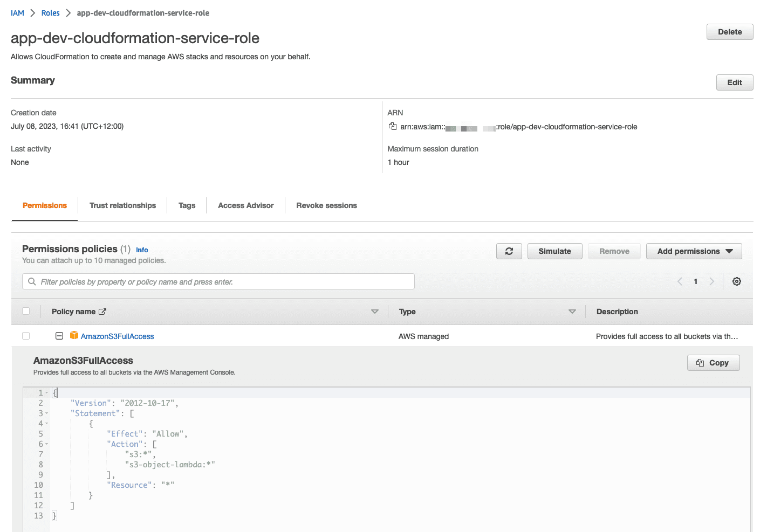The image size is (767, 532).
Task: Fold the JSON code at line 1
Action: [47, 393]
